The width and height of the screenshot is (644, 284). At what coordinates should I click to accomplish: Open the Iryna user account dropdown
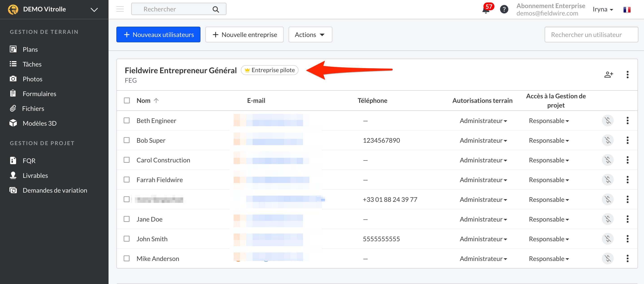pos(603,9)
